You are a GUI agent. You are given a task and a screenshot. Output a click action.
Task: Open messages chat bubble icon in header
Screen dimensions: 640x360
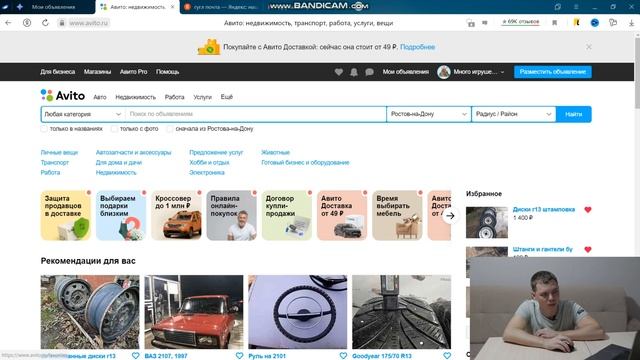369,72
